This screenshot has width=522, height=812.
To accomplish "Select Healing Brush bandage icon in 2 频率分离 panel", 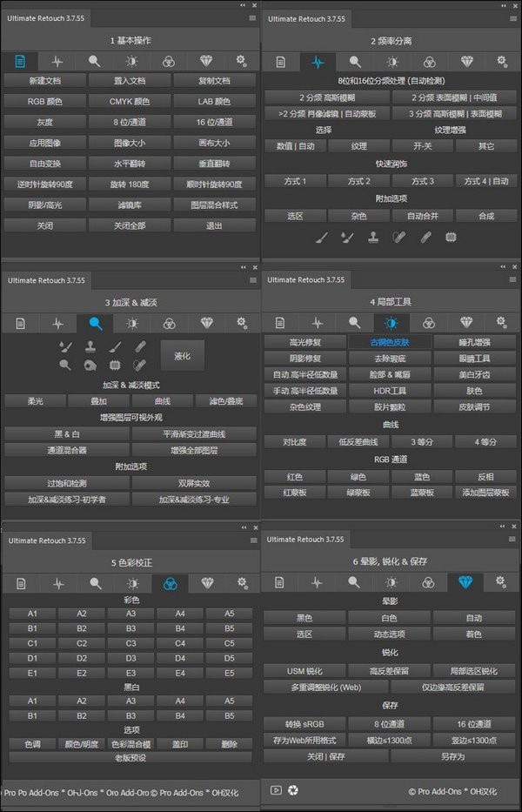I will pyautogui.click(x=425, y=238).
